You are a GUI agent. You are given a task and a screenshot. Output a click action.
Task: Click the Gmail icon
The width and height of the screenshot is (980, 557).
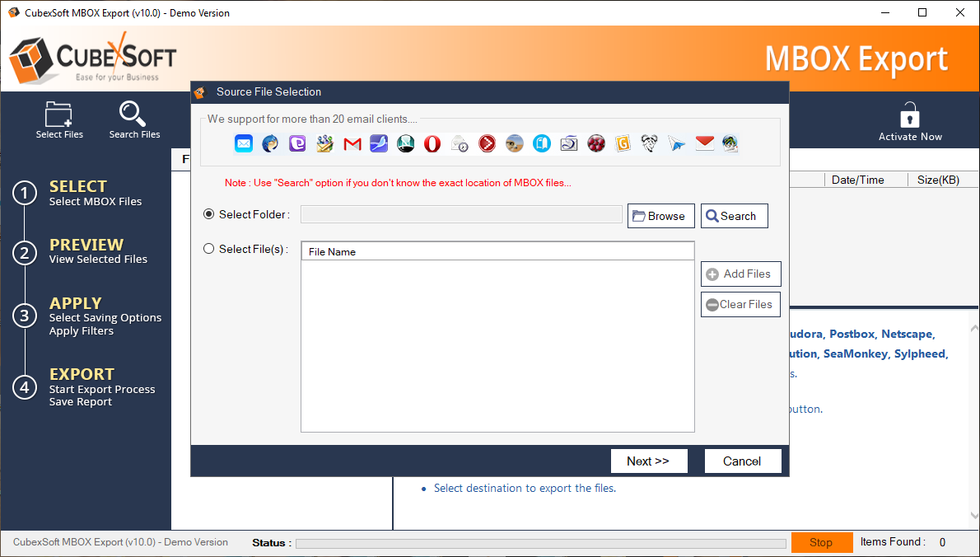[352, 144]
